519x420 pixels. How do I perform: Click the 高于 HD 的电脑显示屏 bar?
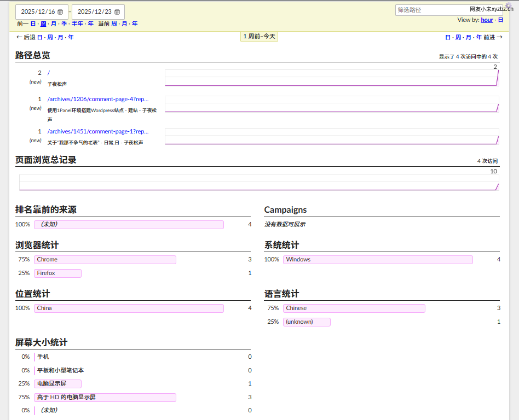tap(105, 398)
